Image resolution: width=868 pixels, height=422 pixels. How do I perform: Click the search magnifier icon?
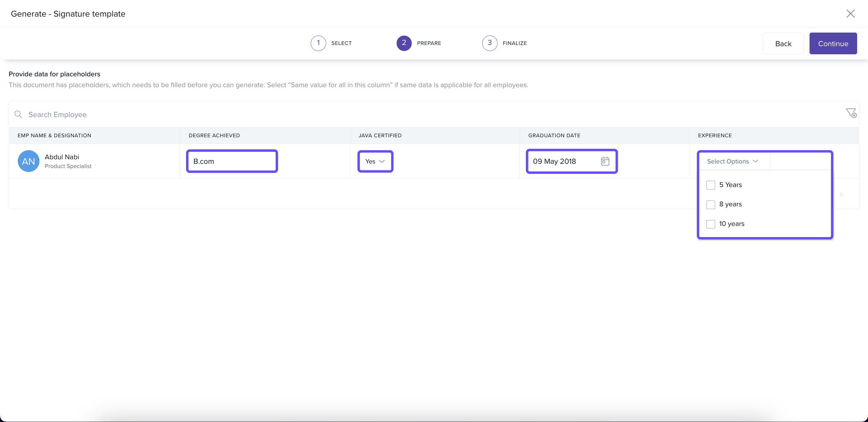pyautogui.click(x=18, y=114)
